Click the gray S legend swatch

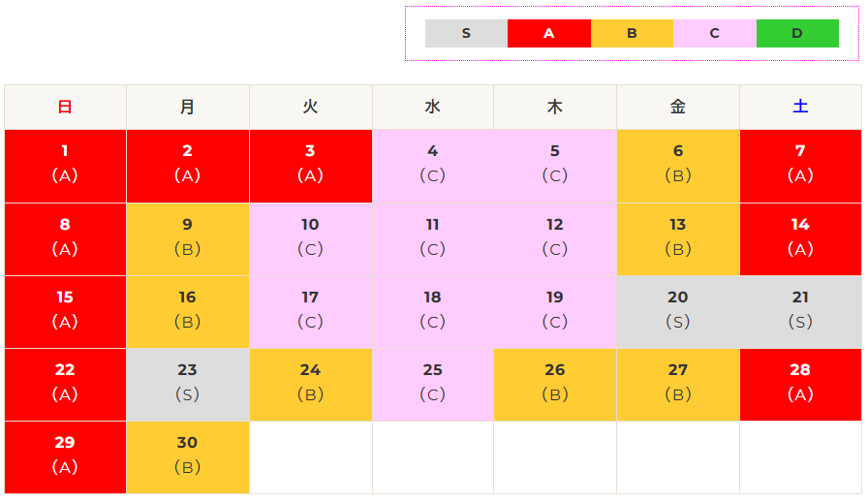[x=466, y=33]
